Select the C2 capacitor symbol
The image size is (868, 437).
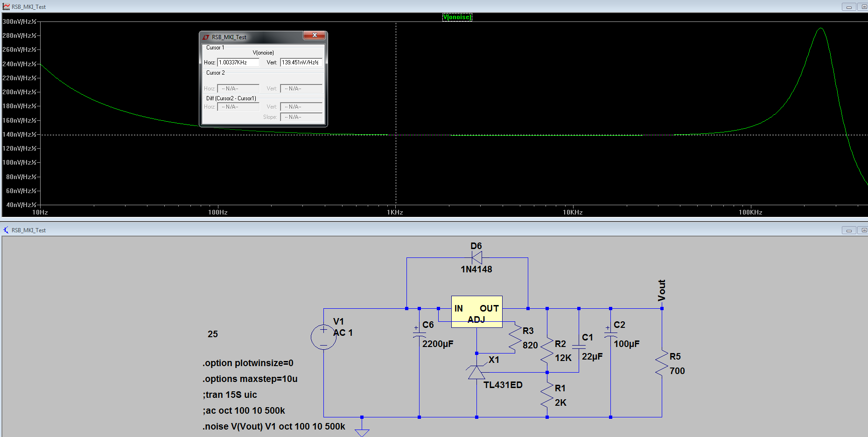tap(610, 334)
